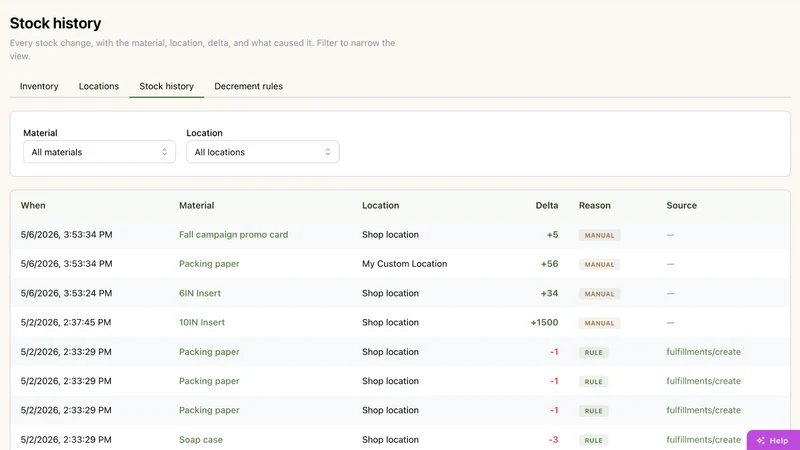Click the +5 delta value
Screen dimensions: 800x450
552,235
